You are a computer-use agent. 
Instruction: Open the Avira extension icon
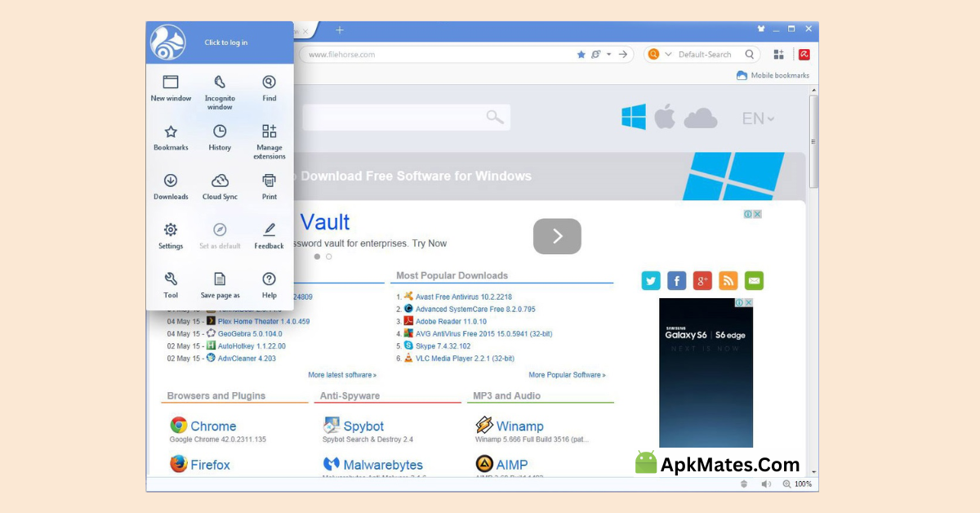(x=804, y=54)
